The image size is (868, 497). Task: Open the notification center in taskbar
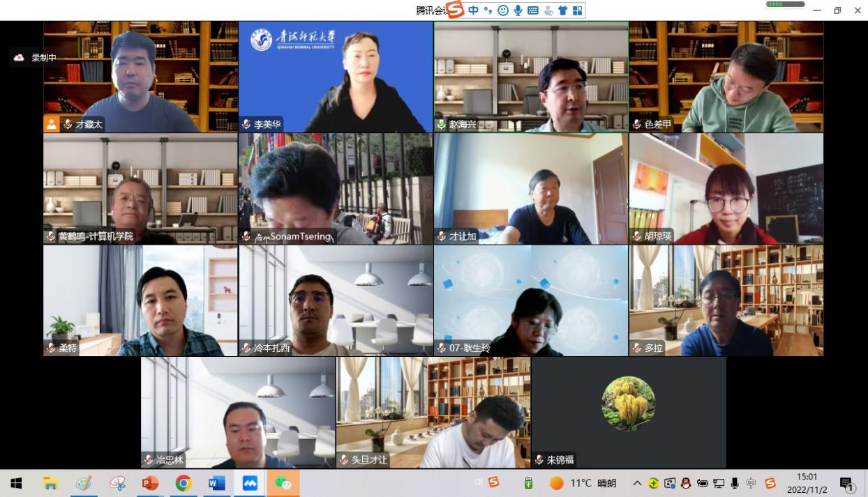(x=846, y=483)
